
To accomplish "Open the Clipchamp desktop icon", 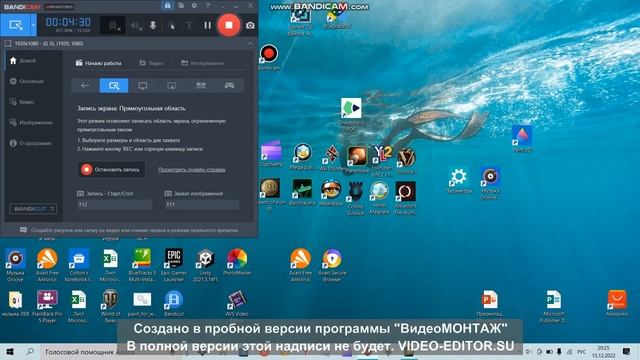I will [271, 154].
